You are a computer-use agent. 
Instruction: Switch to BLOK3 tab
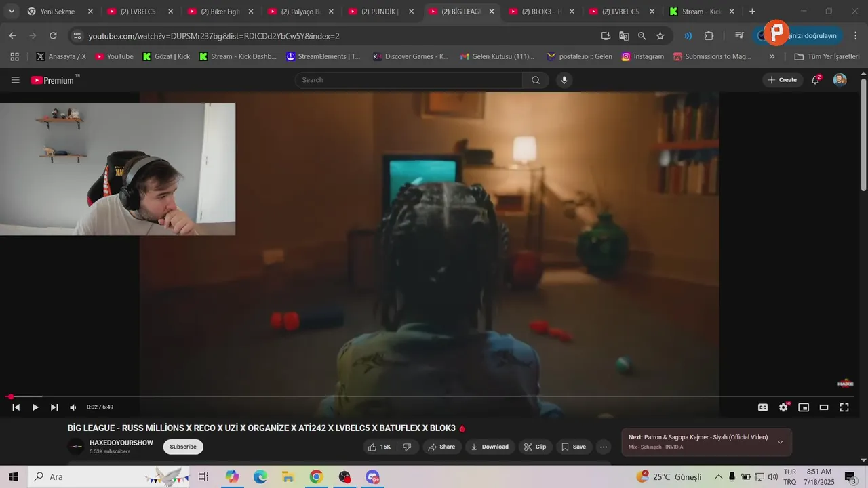(542, 12)
